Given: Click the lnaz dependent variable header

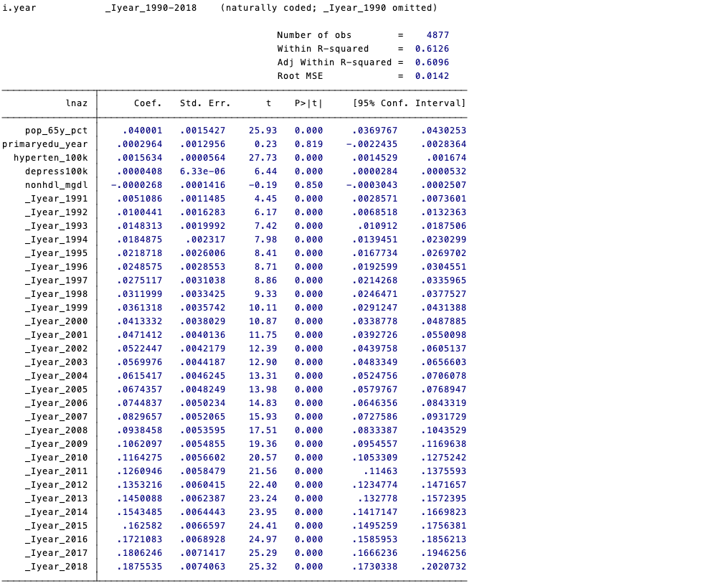Looking at the screenshot, I should coord(76,103).
